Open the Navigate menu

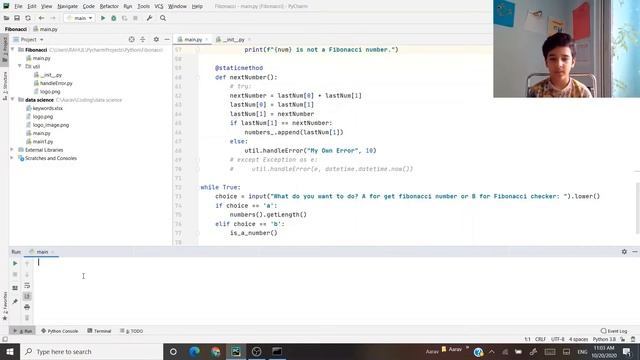67,6
